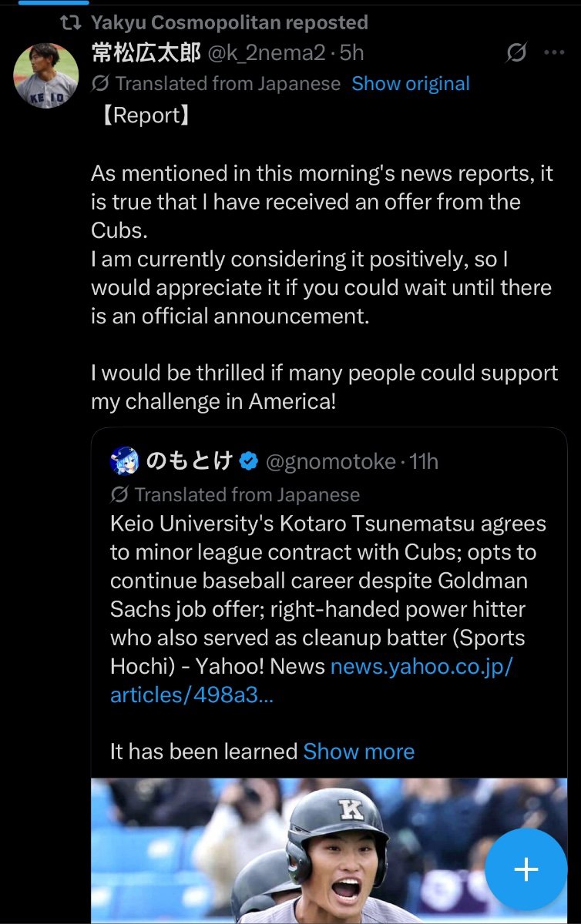Tap the quoted headline about Kotaro Tsunematsu
Viewport: 581px width, 924px height.
point(328,594)
